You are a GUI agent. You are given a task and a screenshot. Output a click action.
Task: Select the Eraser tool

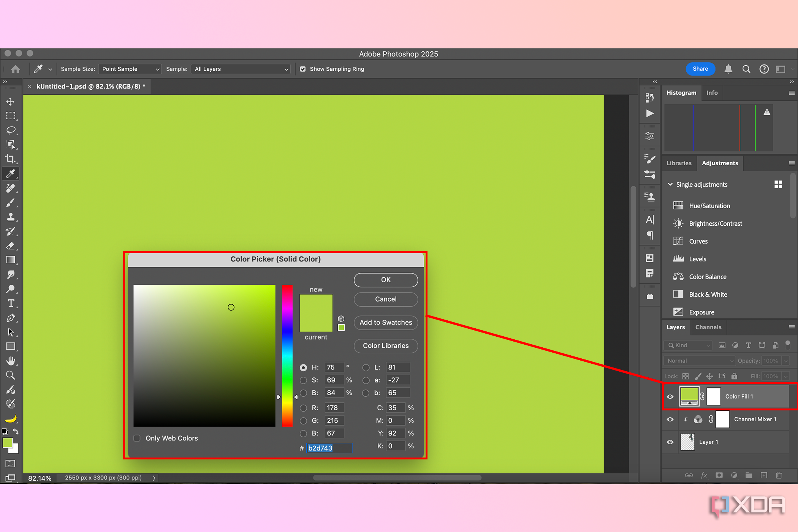click(x=11, y=246)
